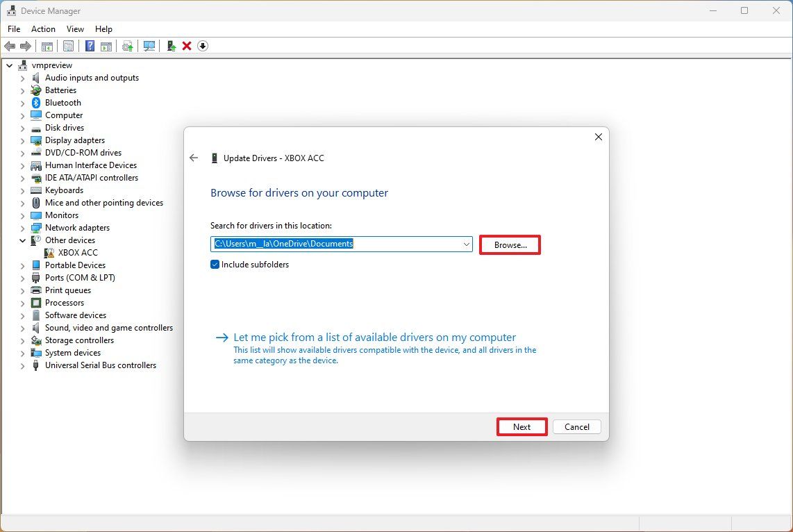Viewport: 793px width, 532px height.
Task: Click the Browse button
Action: (510, 244)
